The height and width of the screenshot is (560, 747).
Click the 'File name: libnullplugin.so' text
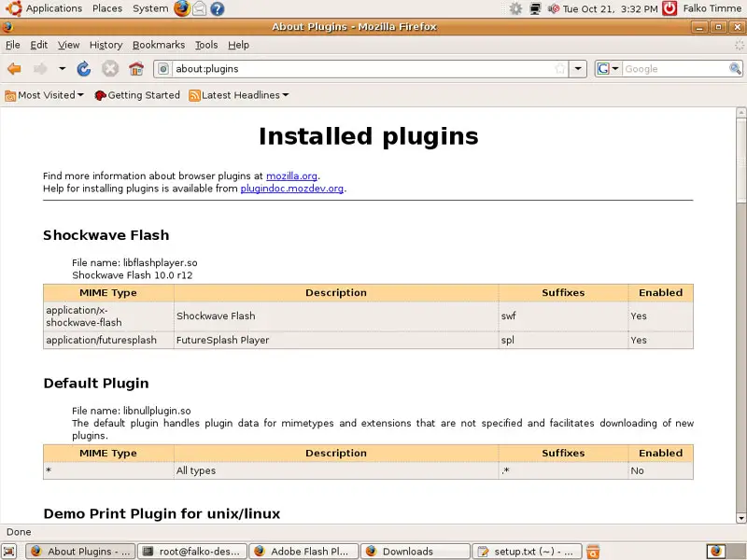(132, 411)
